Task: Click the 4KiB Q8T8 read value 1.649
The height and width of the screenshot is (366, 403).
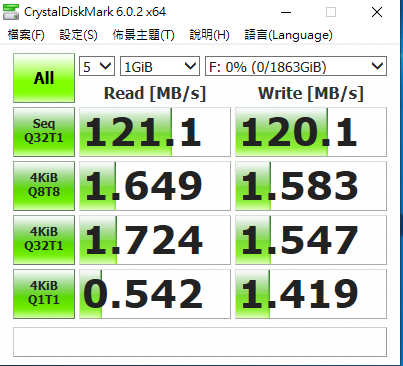Action: 155,186
